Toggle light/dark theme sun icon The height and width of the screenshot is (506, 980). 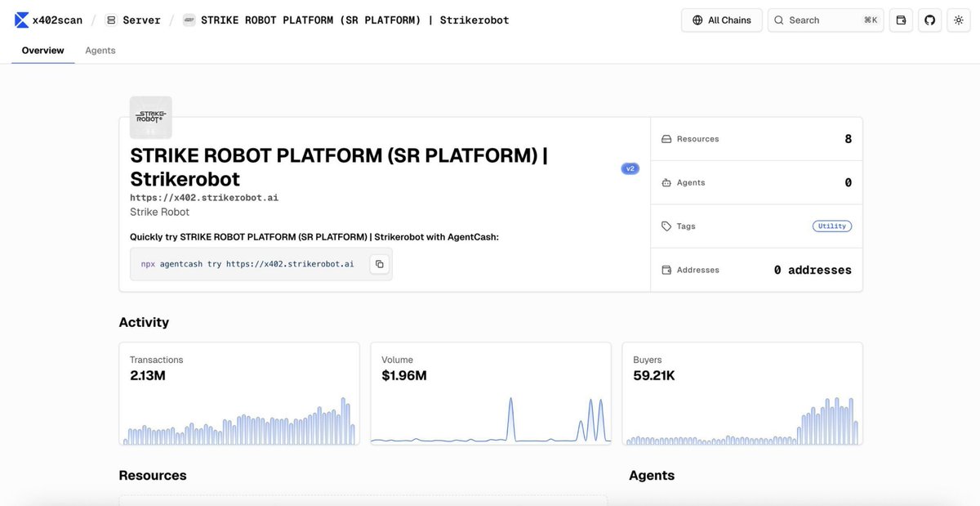959,20
